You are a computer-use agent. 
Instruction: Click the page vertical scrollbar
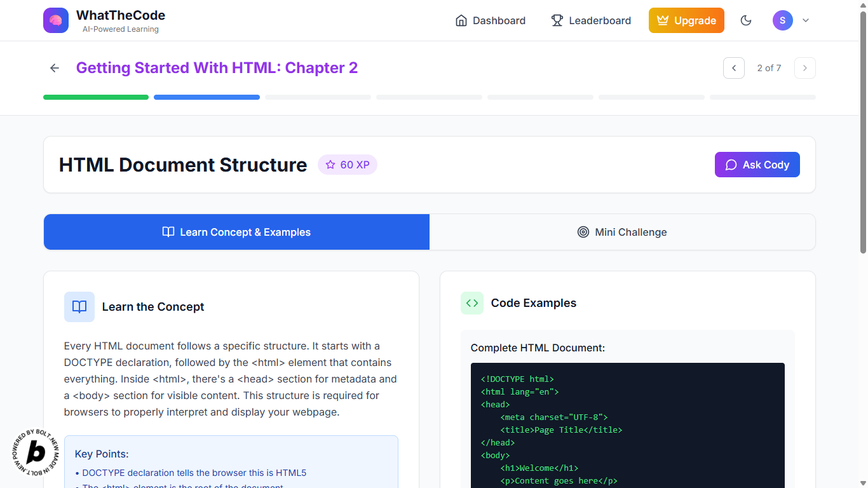[x=863, y=133]
